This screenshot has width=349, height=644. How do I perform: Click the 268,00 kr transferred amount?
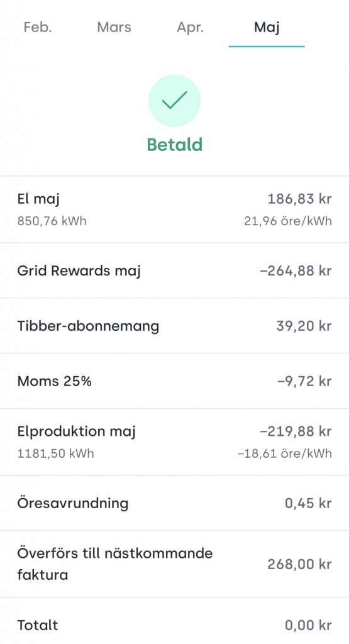[299, 564]
